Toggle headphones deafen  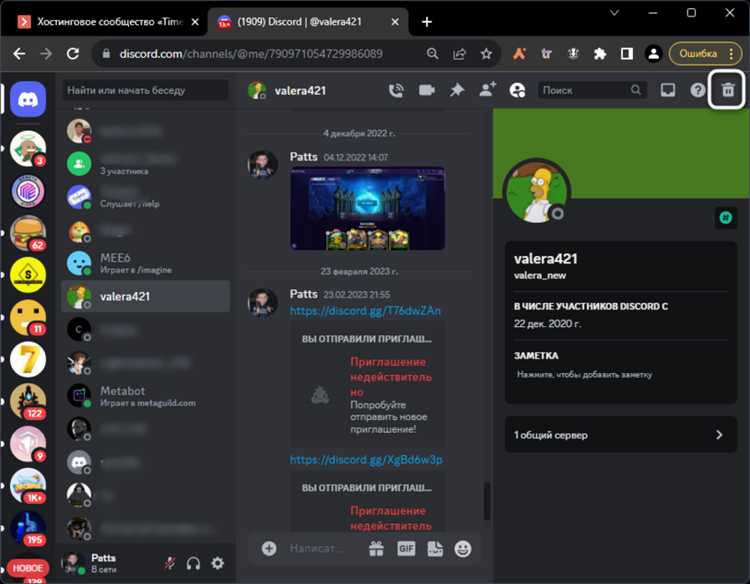193,564
